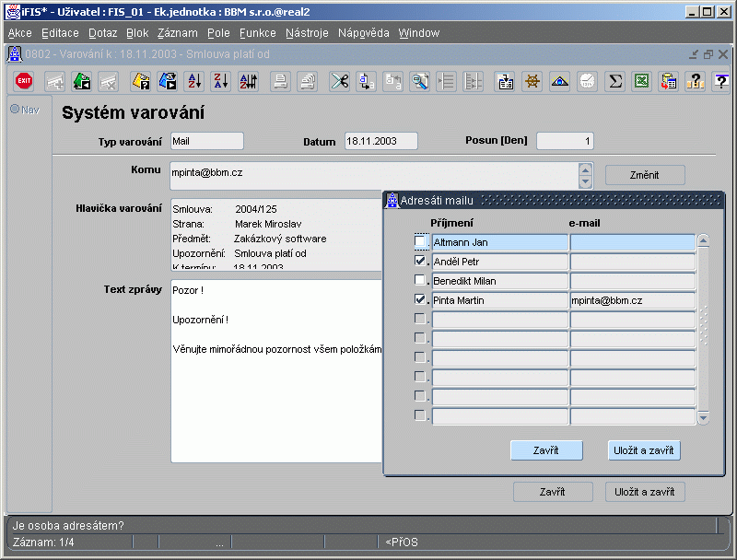Click the Pinta Martin e-mail field
Screen dimensions: 737x560
(x=632, y=300)
